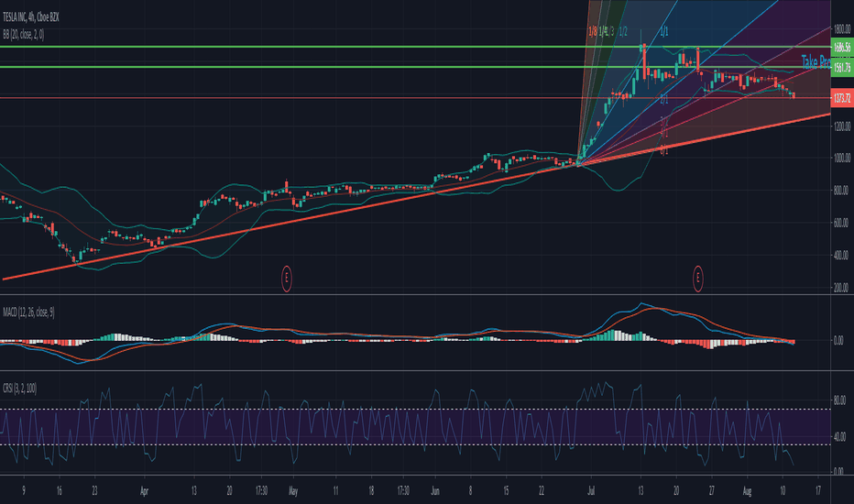This screenshot has width=854, height=504.
Task: Click the TESLA INC, 4h chart title
Action: pyautogui.click(x=30, y=17)
